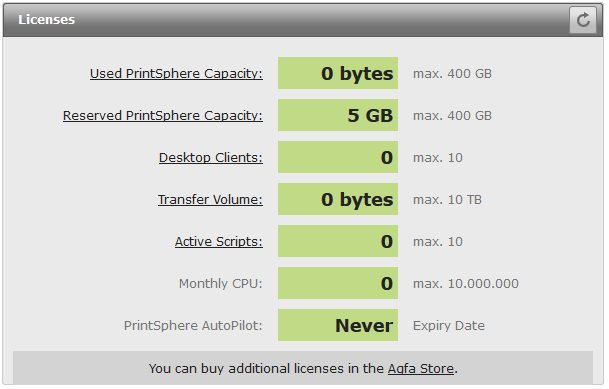This screenshot has width=609, height=389.
Task: Click the 0 bytes Used Capacity value box
Action: click(x=338, y=73)
